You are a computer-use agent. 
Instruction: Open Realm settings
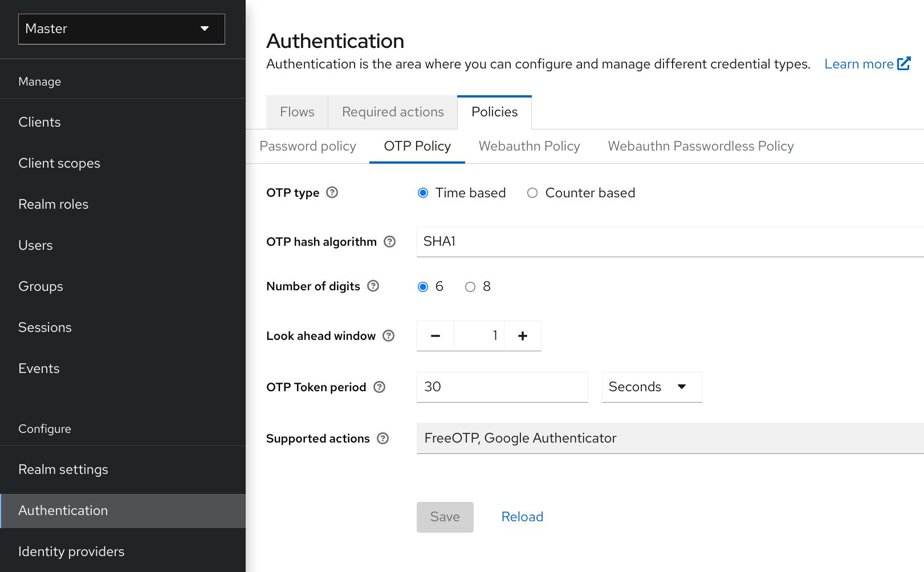pos(123,469)
